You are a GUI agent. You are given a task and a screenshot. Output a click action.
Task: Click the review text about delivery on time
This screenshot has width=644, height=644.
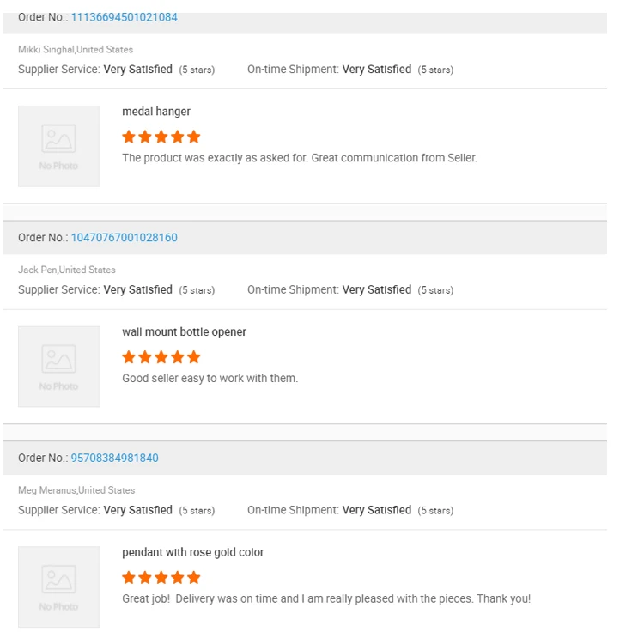pos(326,599)
